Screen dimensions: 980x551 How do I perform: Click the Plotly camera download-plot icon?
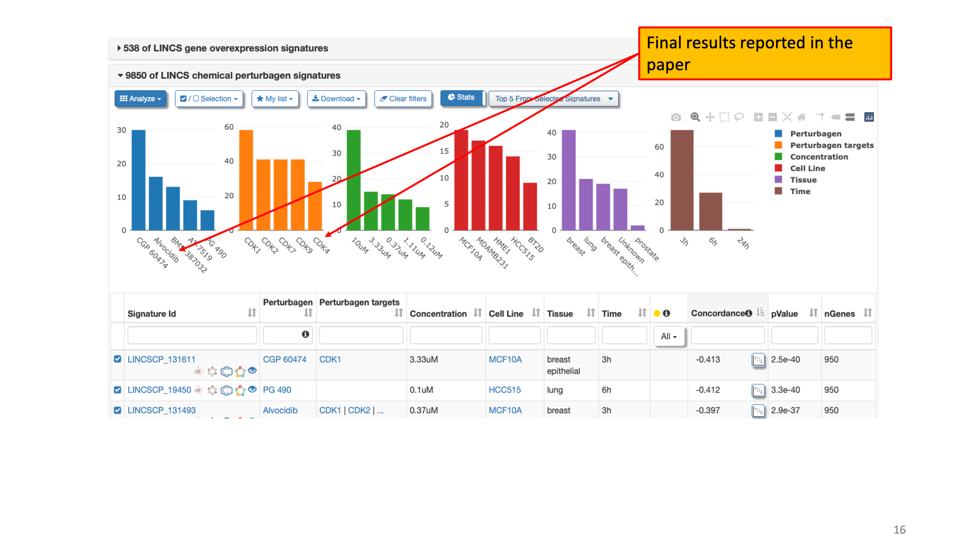click(676, 117)
